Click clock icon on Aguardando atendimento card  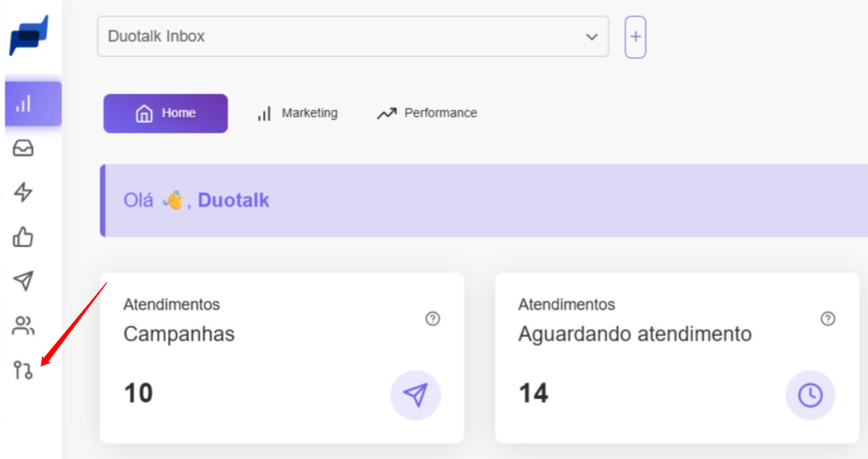(810, 395)
